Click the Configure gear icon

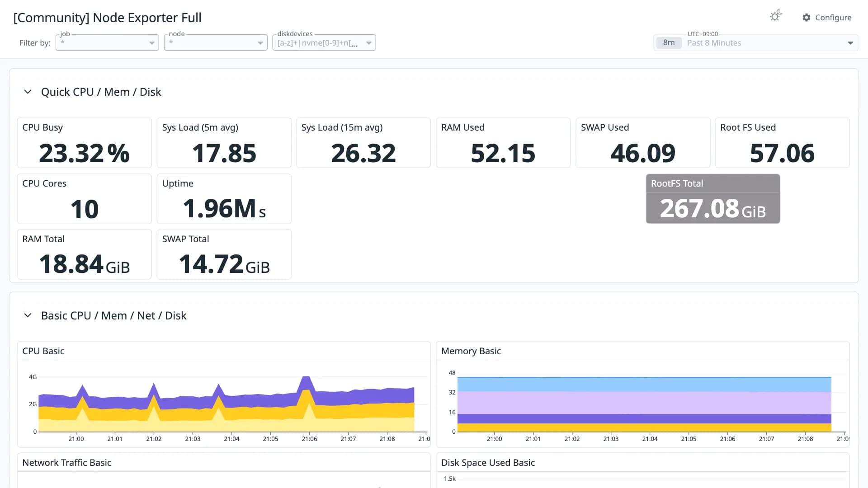(x=807, y=17)
